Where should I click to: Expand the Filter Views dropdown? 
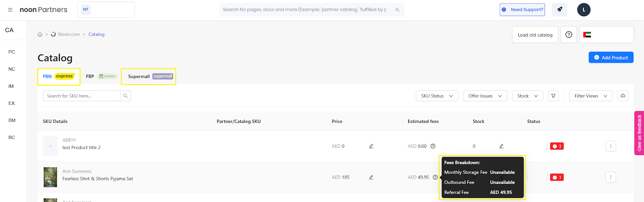591,96
